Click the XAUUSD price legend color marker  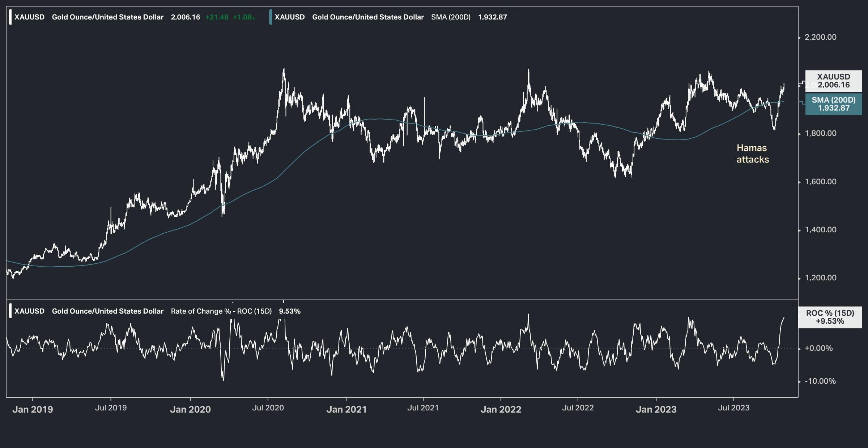pos(10,17)
